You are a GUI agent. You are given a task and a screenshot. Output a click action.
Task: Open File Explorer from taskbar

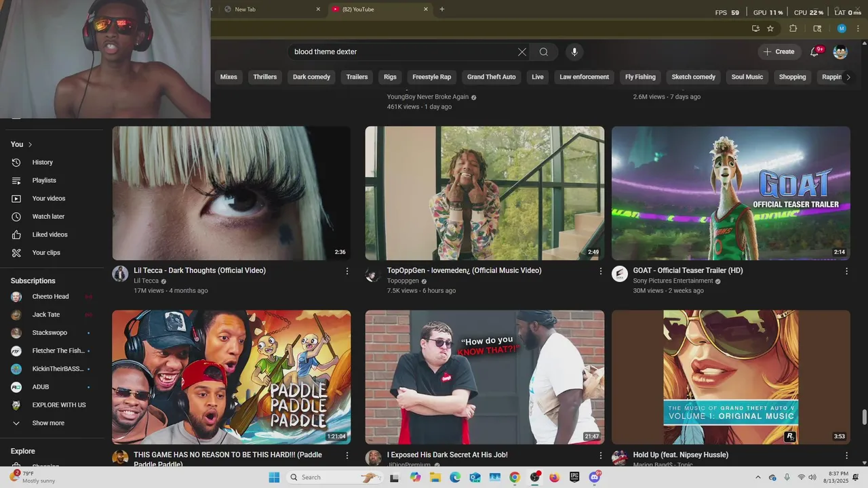click(x=435, y=477)
